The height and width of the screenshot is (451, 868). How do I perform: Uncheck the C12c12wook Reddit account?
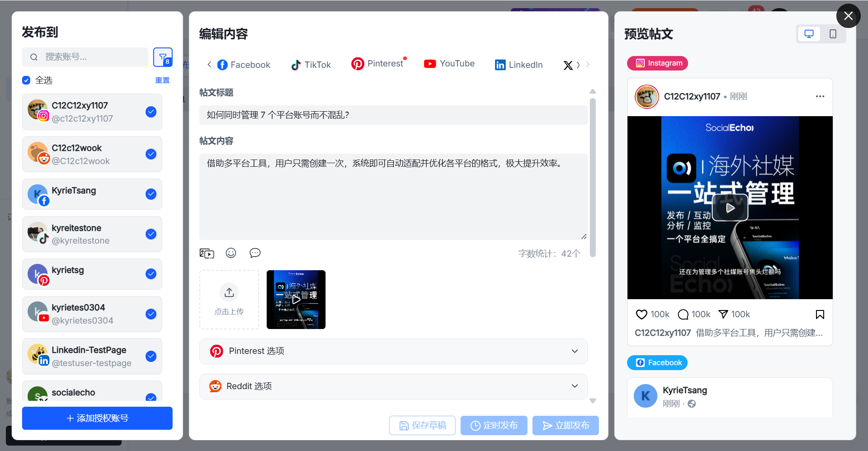tap(151, 154)
